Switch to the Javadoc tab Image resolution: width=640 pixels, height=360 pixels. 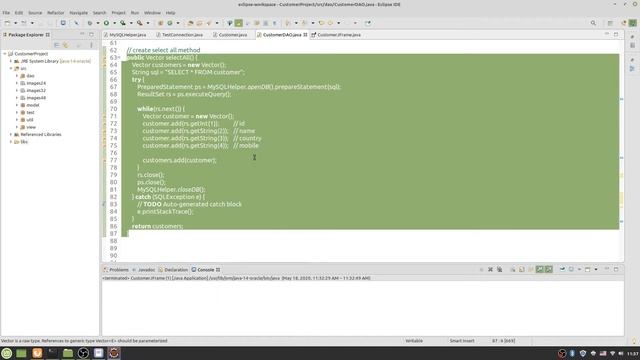coord(146,270)
